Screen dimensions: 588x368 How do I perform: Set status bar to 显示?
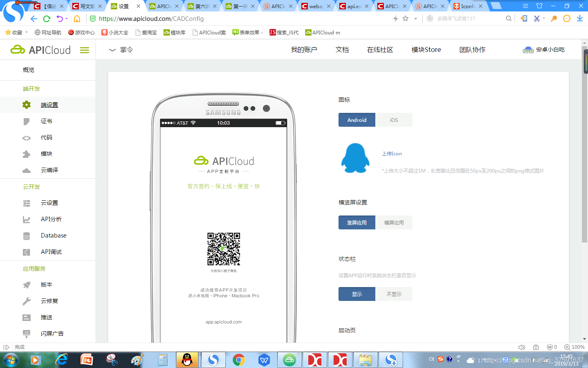[357, 294]
